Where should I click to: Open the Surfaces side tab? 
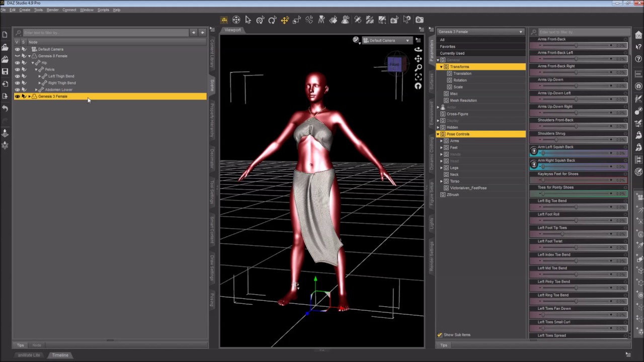coord(431,81)
